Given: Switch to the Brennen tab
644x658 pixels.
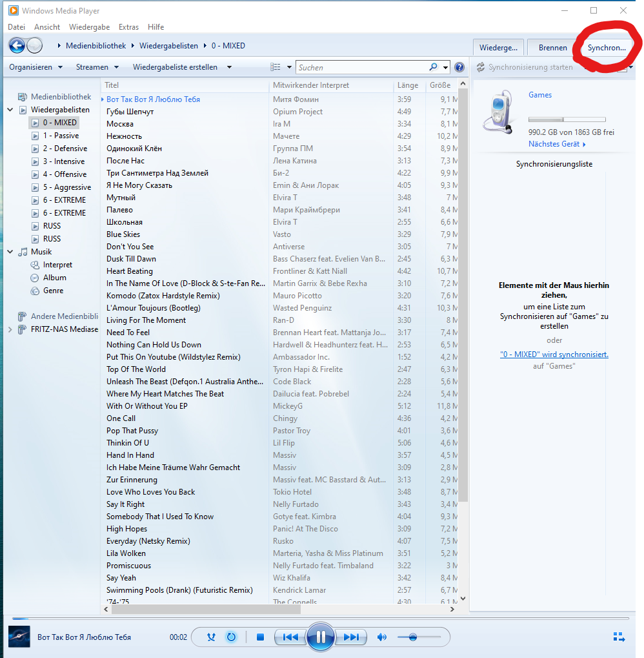Looking at the screenshot, I should (552, 47).
